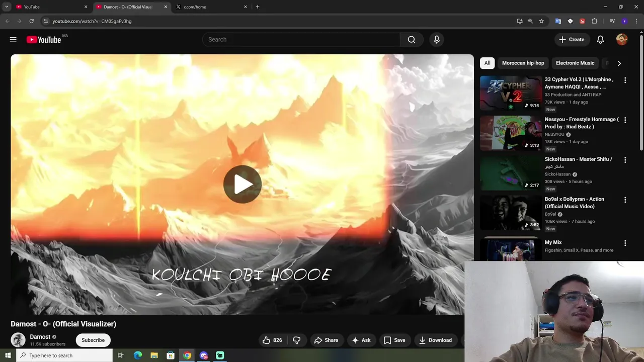The height and width of the screenshot is (362, 644).
Task: Open the SickoHassan Master Shifu thumbnail
Action: (x=511, y=173)
